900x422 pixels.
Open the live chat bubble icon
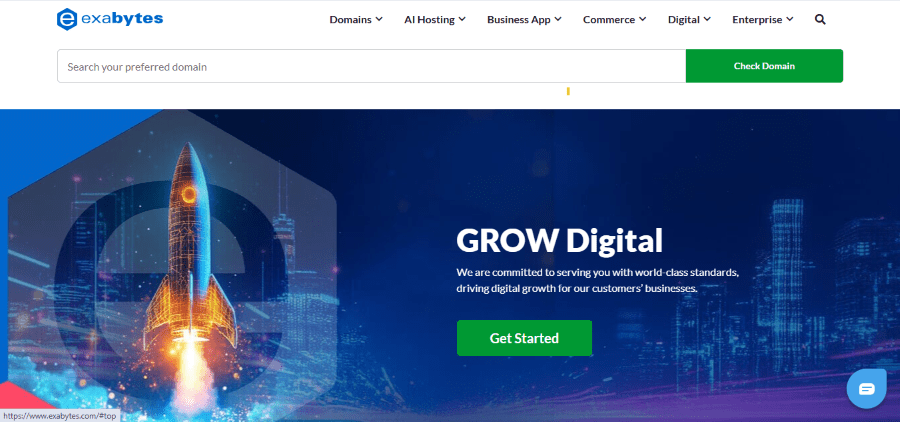867,389
